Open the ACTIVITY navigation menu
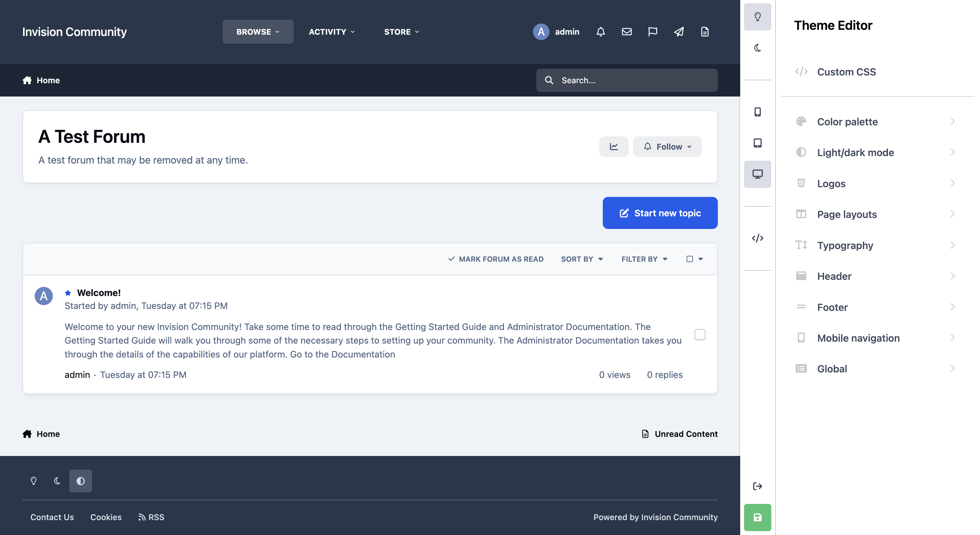The width and height of the screenshot is (980, 535). pyautogui.click(x=331, y=31)
